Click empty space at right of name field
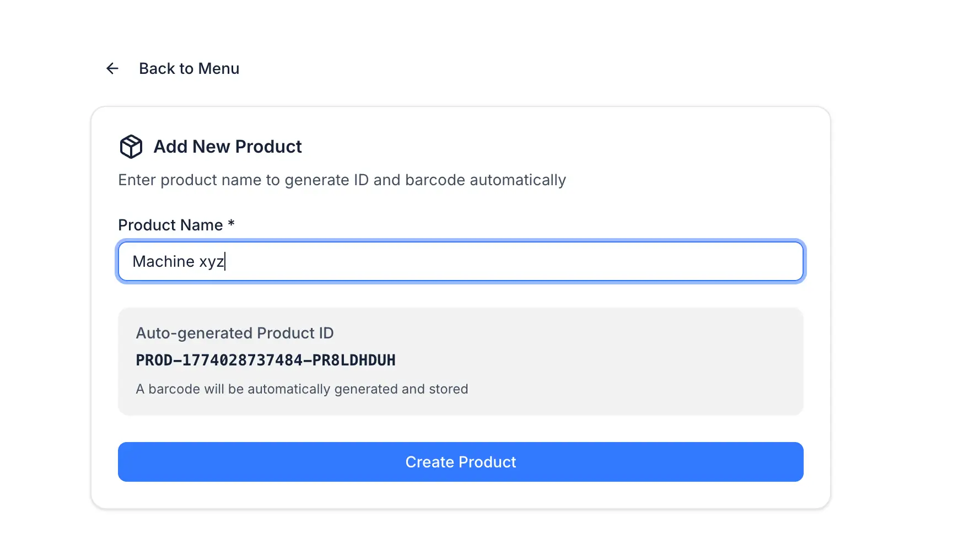 606,261
